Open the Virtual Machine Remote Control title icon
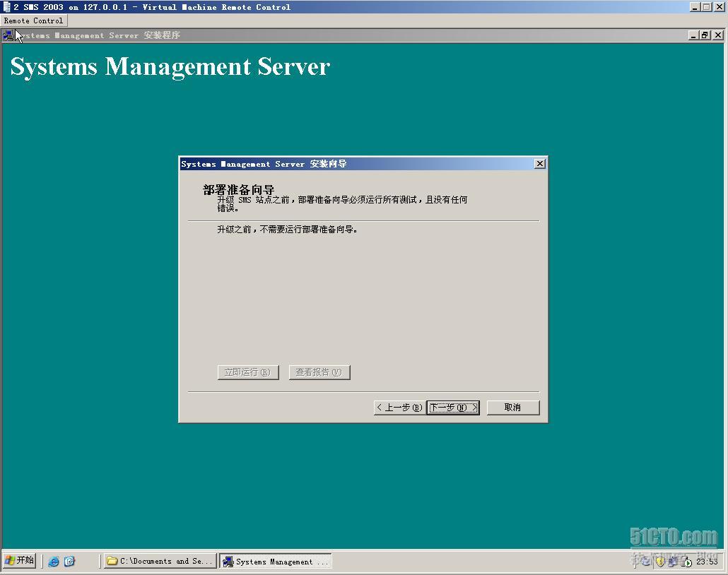Screen dimensions: 728x575 pos(6,7)
